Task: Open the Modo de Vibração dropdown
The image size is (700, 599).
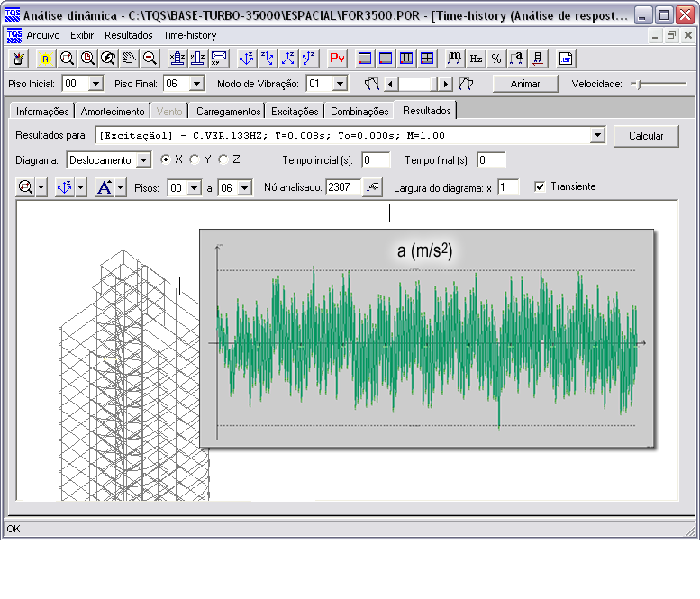Action: pyautogui.click(x=340, y=84)
